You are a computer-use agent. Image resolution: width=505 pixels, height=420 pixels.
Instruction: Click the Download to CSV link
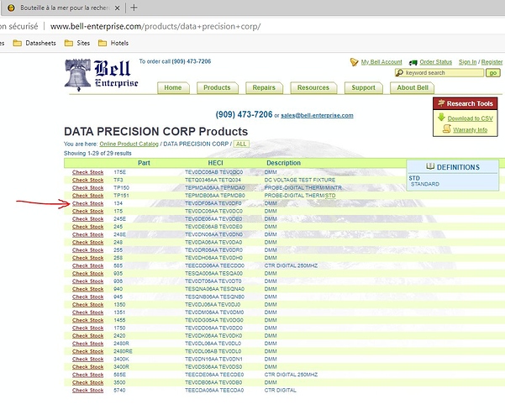[x=471, y=118]
